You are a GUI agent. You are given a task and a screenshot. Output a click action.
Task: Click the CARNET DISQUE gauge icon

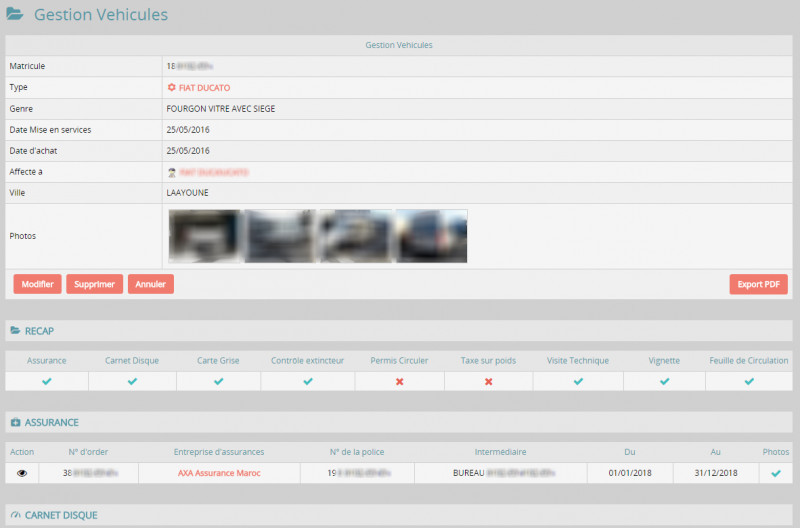(15, 515)
